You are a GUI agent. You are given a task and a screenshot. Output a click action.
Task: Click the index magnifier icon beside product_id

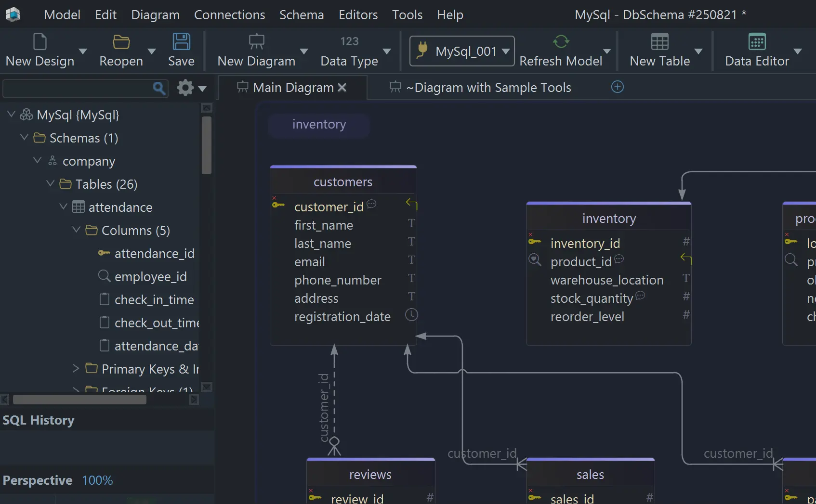(535, 259)
